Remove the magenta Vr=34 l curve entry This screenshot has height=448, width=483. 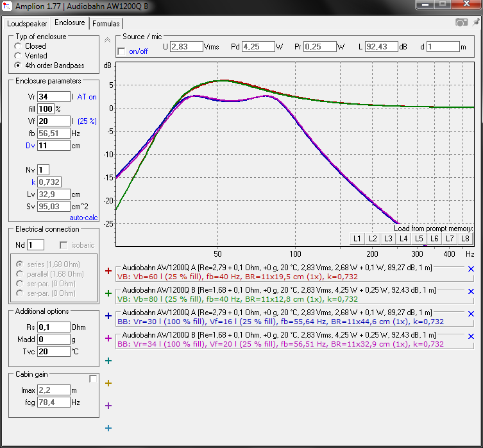471,336
